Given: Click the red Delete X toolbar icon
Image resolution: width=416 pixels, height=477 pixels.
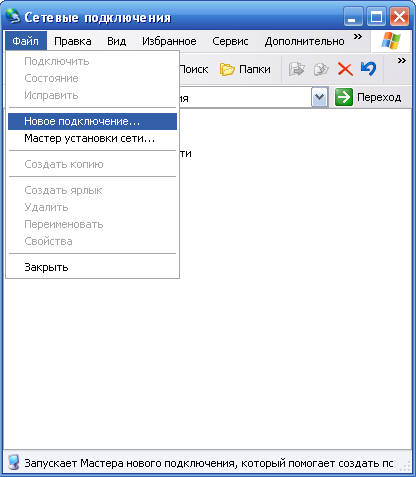Looking at the screenshot, I should 345,69.
